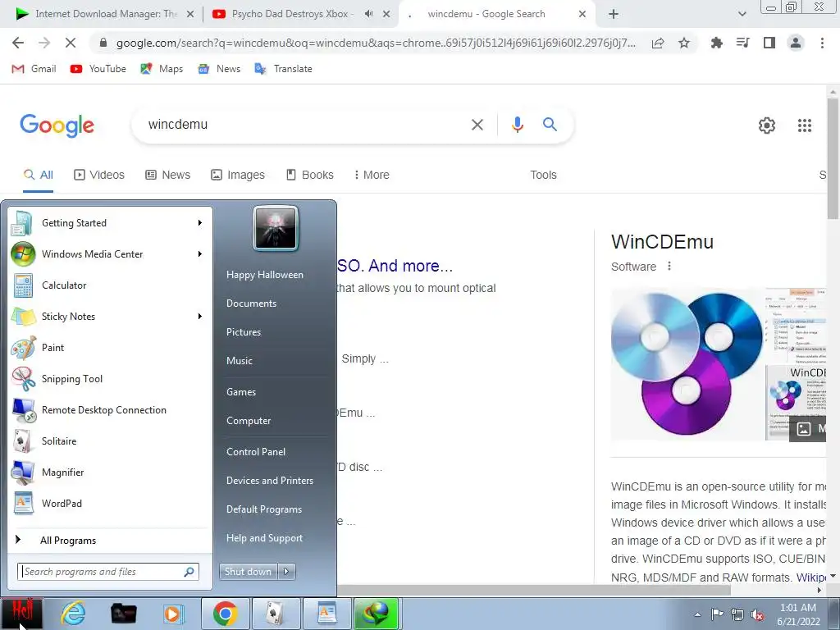Open the Gmail bookmark
The width and height of the screenshot is (840, 630).
pyautogui.click(x=34, y=69)
